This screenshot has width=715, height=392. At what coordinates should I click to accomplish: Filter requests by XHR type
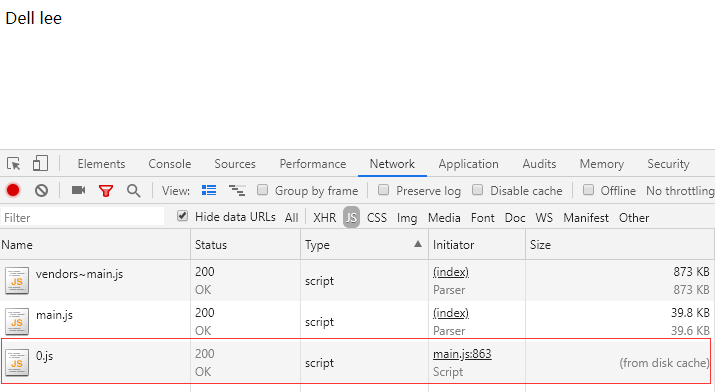point(325,218)
